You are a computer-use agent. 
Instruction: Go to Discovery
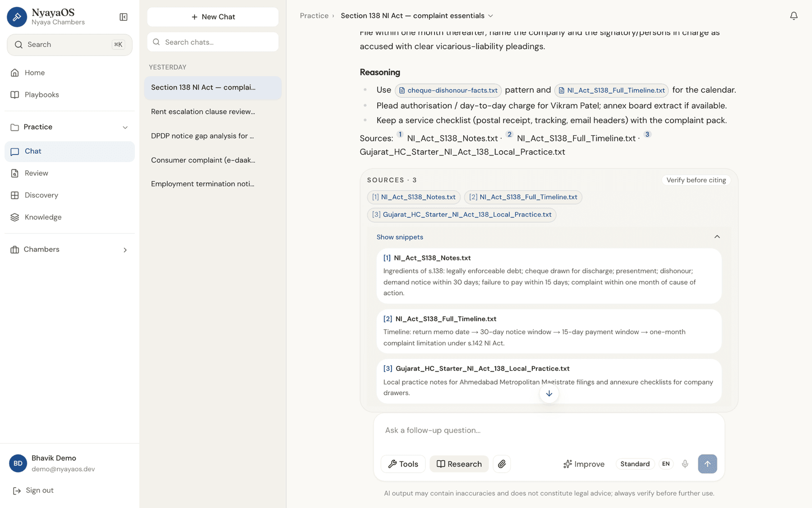click(x=69, y=195)
